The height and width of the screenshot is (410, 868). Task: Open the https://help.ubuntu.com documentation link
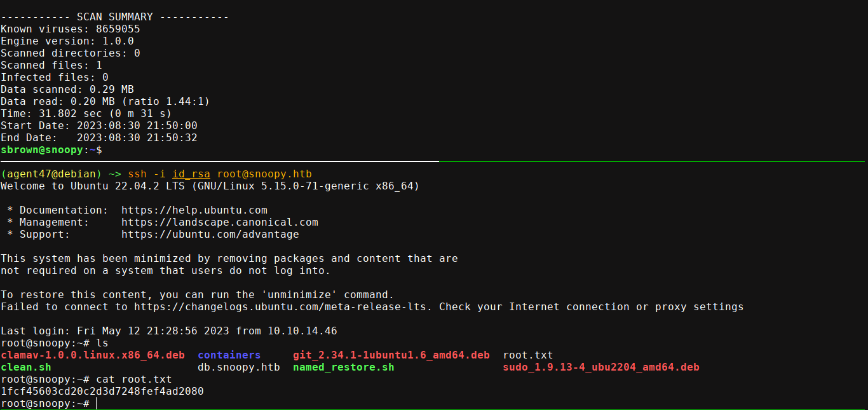(194, 210)
